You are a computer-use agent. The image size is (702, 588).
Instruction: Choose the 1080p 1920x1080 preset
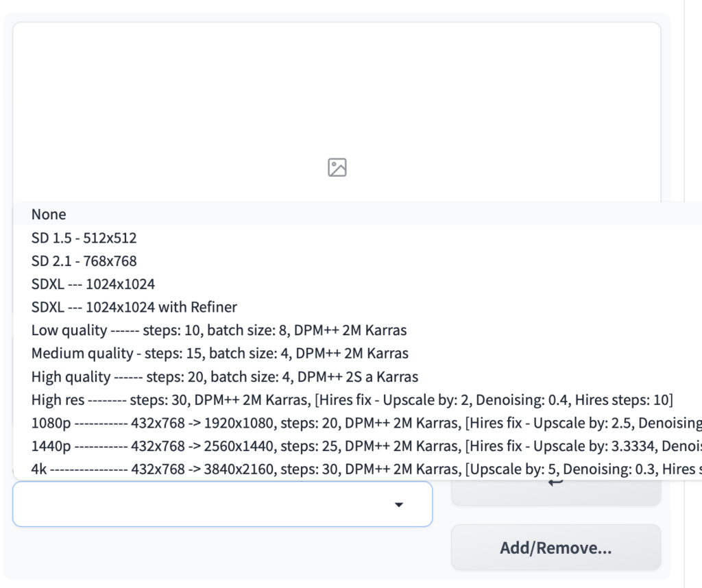pyautogui.click(x=358, y=423)
